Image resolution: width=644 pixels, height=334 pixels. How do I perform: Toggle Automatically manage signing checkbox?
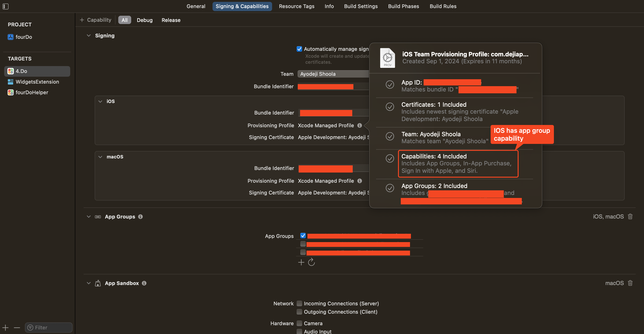[299, 49]
